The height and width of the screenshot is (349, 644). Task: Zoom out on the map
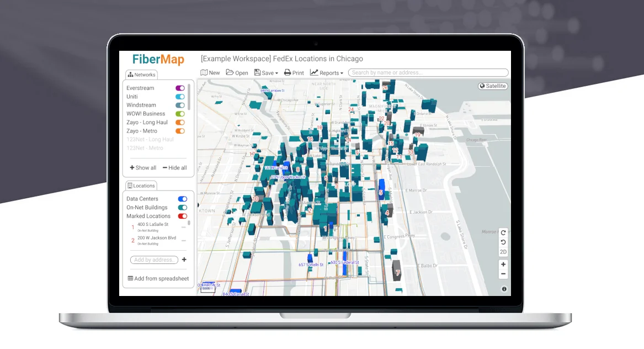point(503,274)
